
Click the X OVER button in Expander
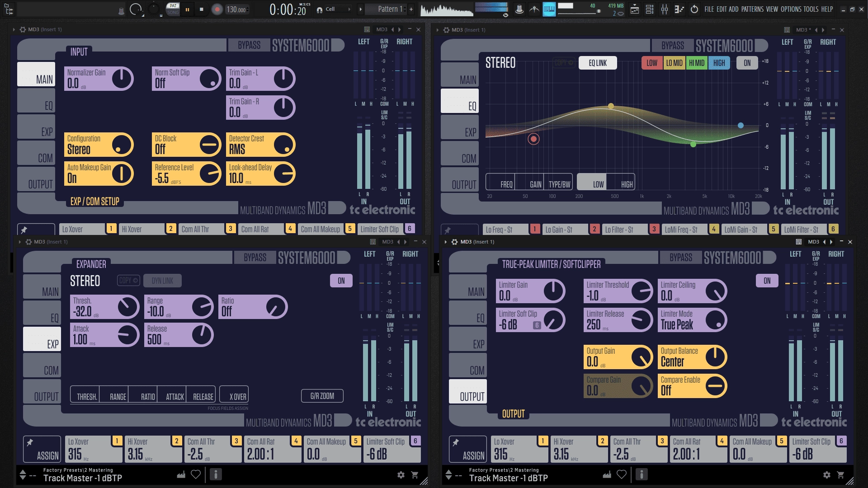pyautogui.click(x=234, y=394)
